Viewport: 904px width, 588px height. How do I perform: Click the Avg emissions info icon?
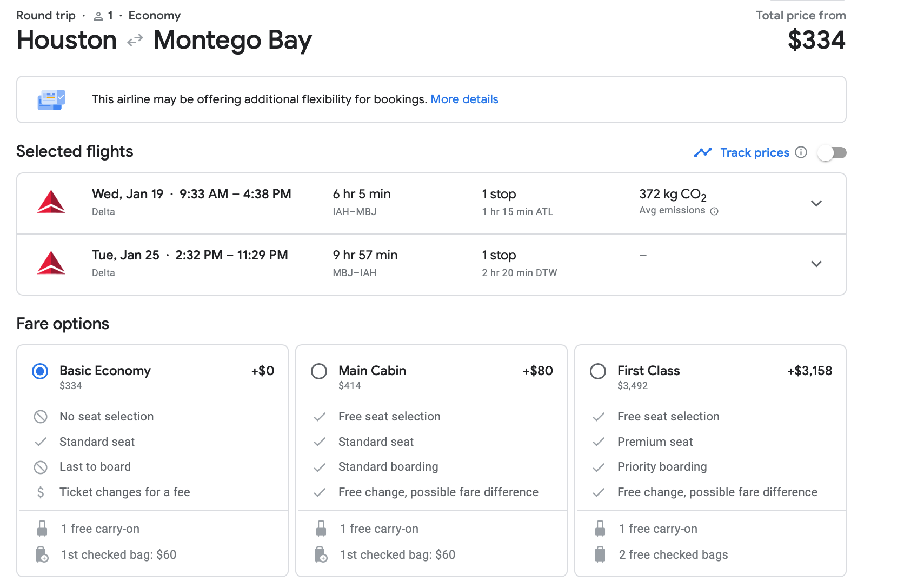coord(714,211)
